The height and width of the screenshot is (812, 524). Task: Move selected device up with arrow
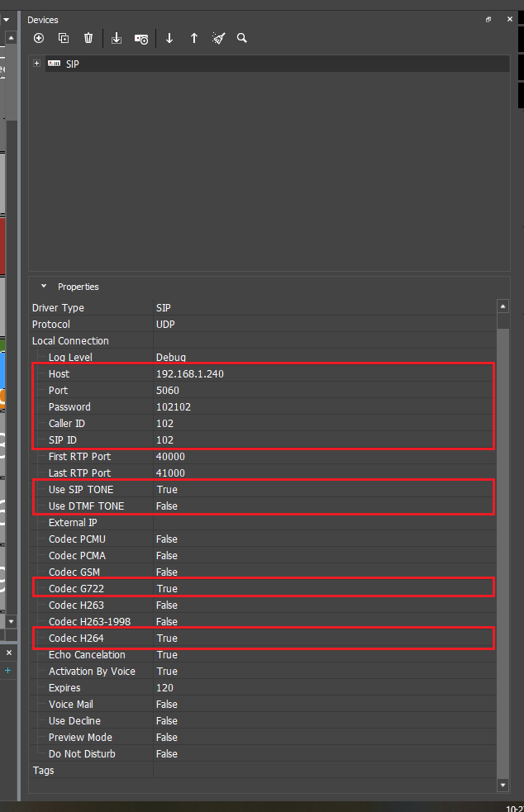194,38
